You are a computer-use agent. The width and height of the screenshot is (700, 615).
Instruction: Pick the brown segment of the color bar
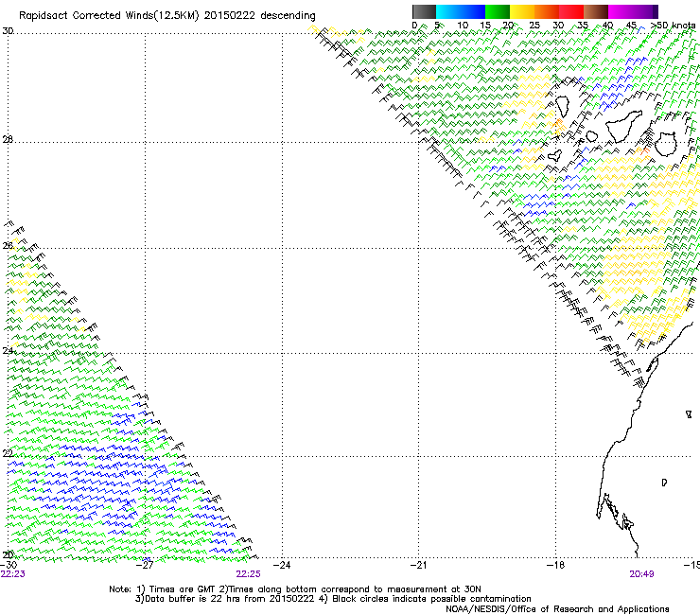(x=596, y=11)
